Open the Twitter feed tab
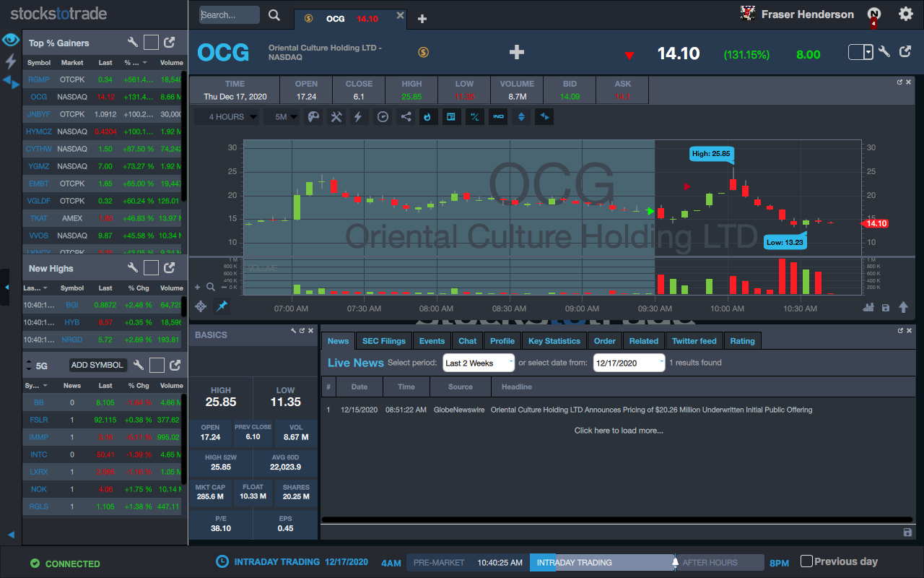Viewport: 924px width, 578px height. point(694,341)
